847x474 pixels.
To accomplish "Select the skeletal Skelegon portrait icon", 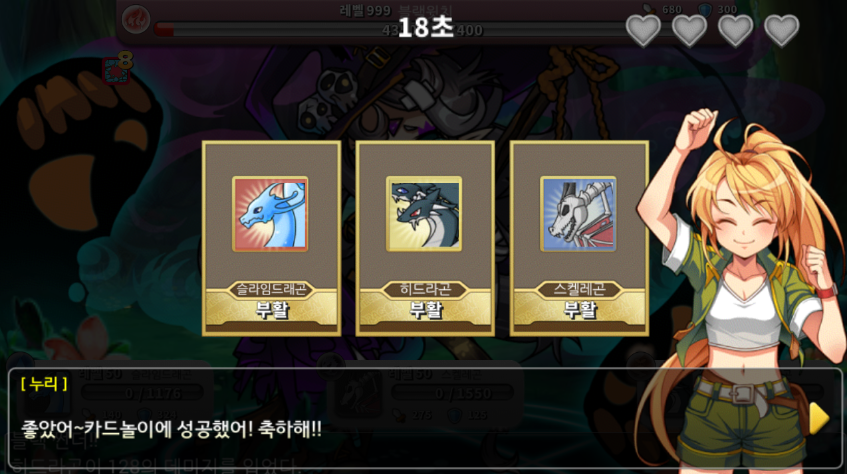I will coord(578,214).
